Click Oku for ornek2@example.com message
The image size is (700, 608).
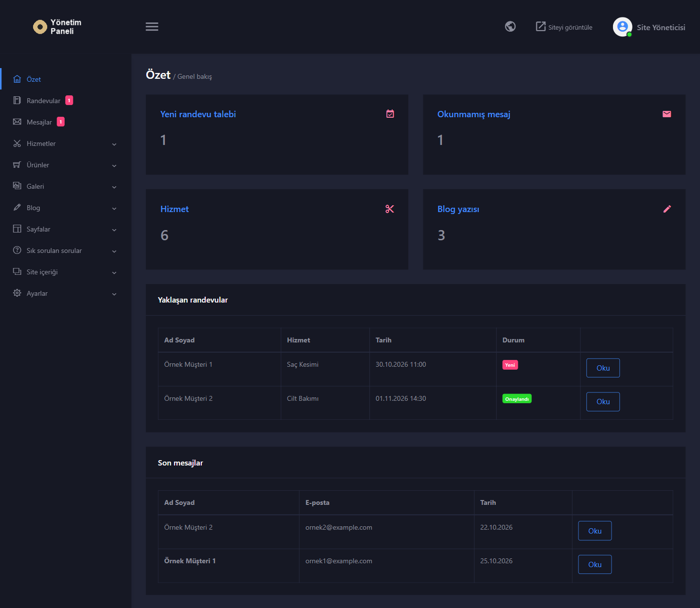(x=595, y=531)
